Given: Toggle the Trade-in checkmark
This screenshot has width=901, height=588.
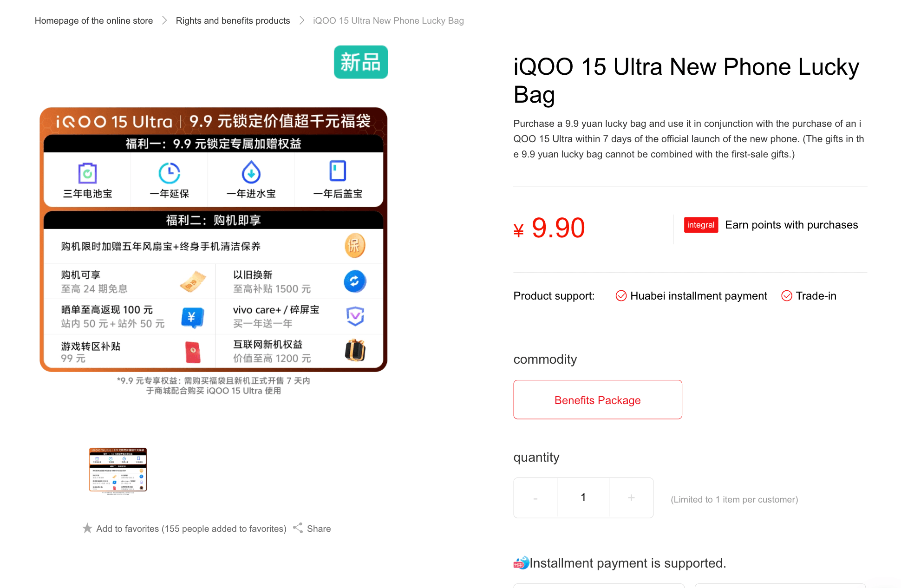Looking at the screenshot, I should tap(787, 296).
